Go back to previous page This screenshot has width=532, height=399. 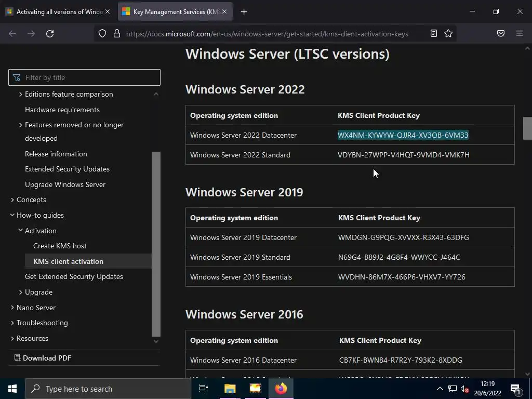tap(12, 34)
